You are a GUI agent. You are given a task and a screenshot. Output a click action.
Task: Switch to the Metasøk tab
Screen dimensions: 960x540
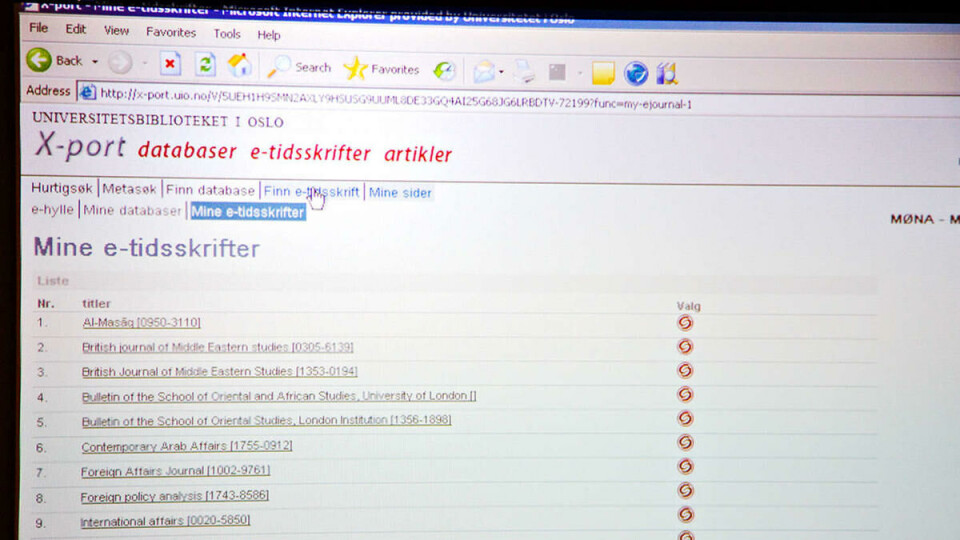click(x=129, y=189)
